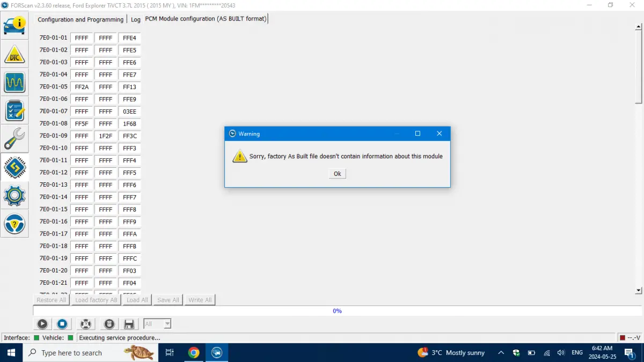Click the Write All button
The image size is (644, 362).
(x=200, y=300)
